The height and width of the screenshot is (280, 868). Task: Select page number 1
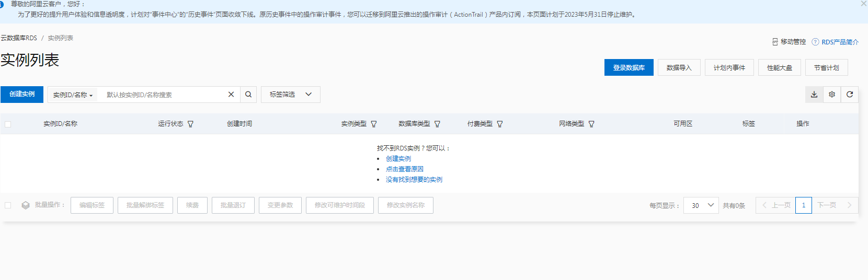point(804,205)
